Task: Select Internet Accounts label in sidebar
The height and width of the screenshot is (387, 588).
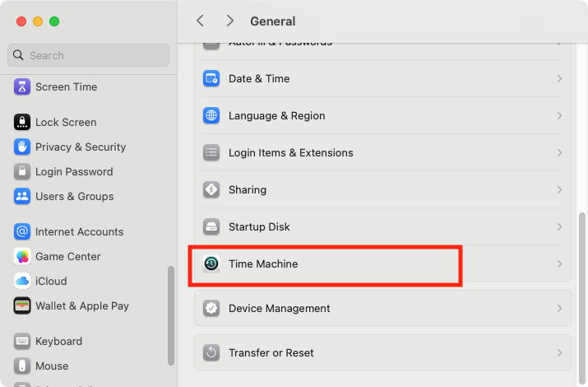Action: coord(80,231)
